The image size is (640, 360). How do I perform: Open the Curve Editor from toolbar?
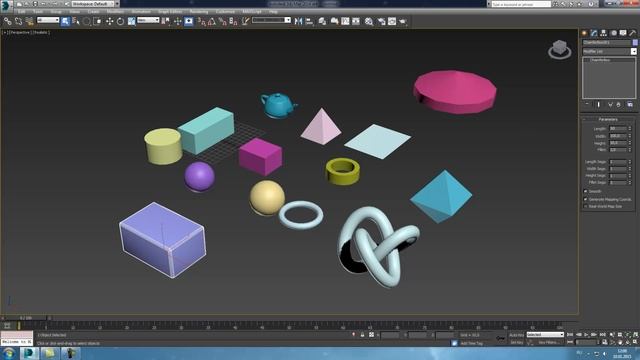[345, 21]
